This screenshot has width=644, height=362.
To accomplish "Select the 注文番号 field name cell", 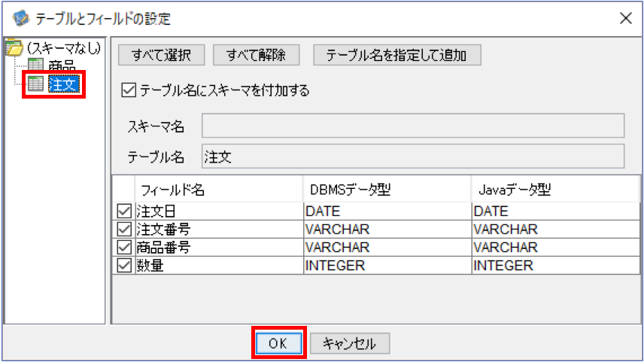I will coord(219,230).
